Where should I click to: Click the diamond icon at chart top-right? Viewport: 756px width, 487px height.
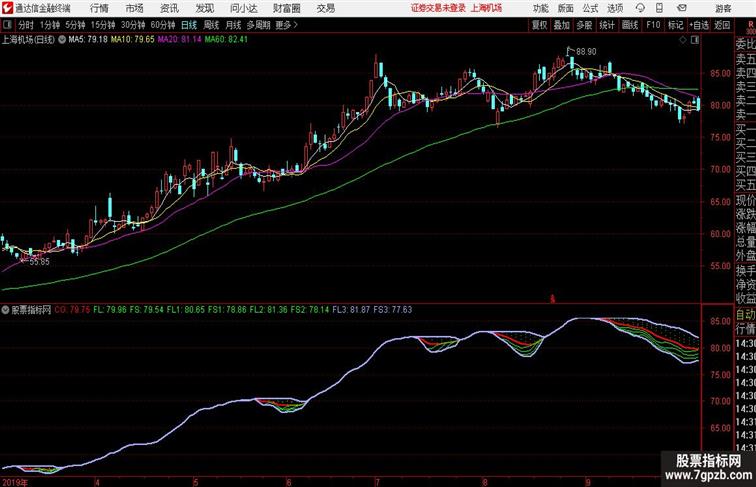point(683,40)
